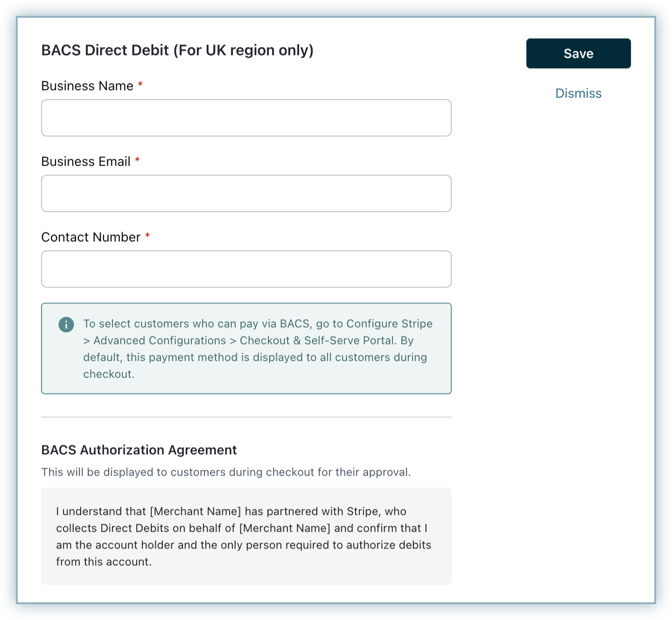Click the required asterisk beside Business Name
This screenshot has height=620, width=672.
click(140, 85)
